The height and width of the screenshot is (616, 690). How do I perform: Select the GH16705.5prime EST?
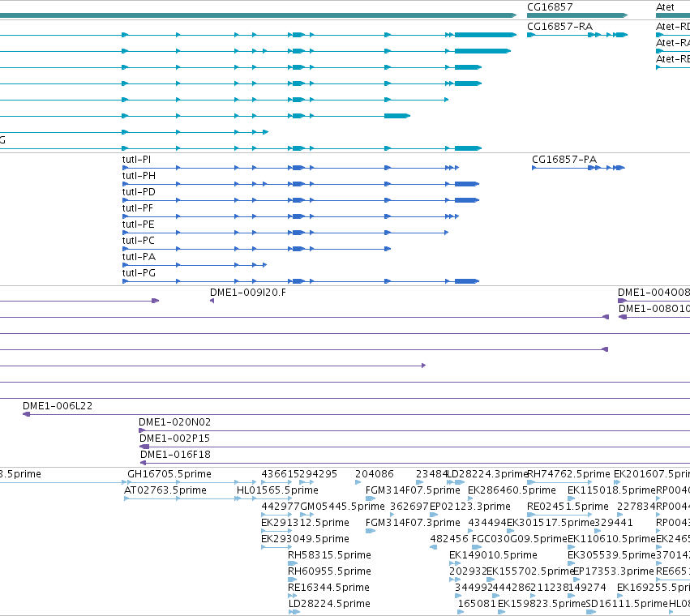(192, 483)
